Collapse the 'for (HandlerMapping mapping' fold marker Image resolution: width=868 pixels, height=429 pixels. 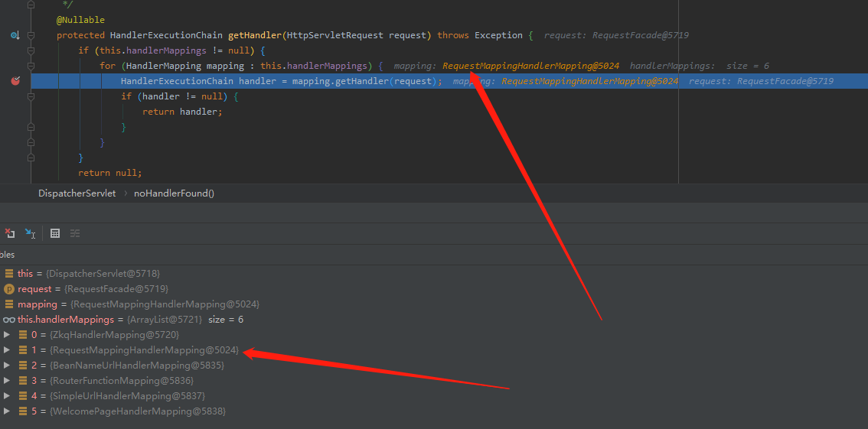click(x=31, y=66)
